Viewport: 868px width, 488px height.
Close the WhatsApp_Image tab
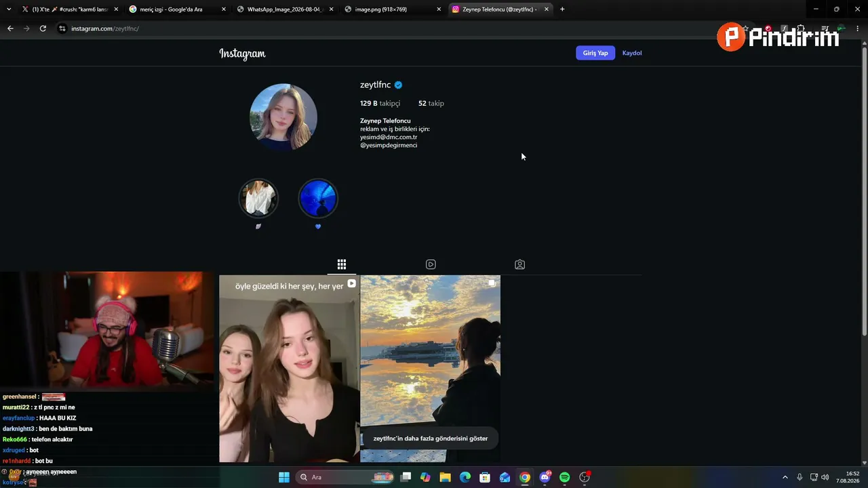click(x=332, y=9)
